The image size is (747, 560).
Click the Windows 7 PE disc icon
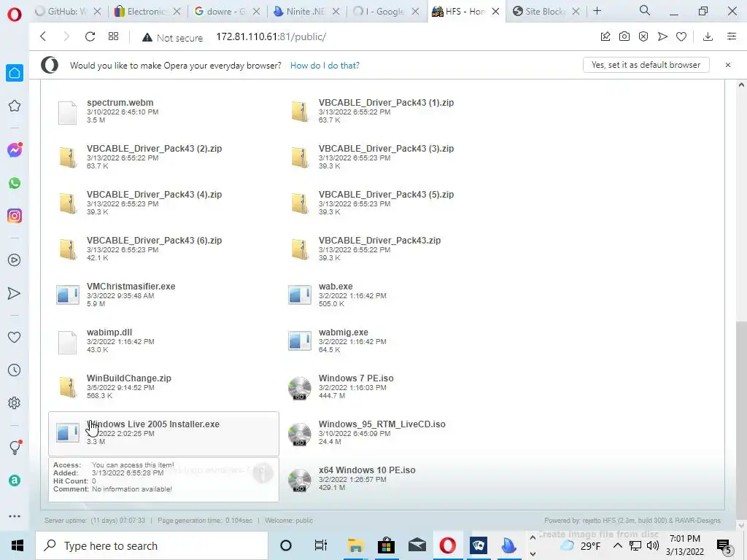300,388
